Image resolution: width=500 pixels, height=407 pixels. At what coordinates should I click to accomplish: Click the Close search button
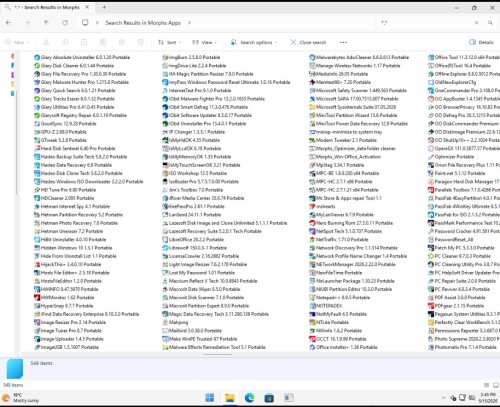point(308,42)
